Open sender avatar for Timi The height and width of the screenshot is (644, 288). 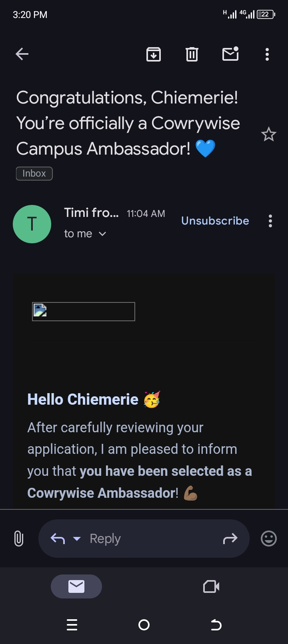(32, 224)
